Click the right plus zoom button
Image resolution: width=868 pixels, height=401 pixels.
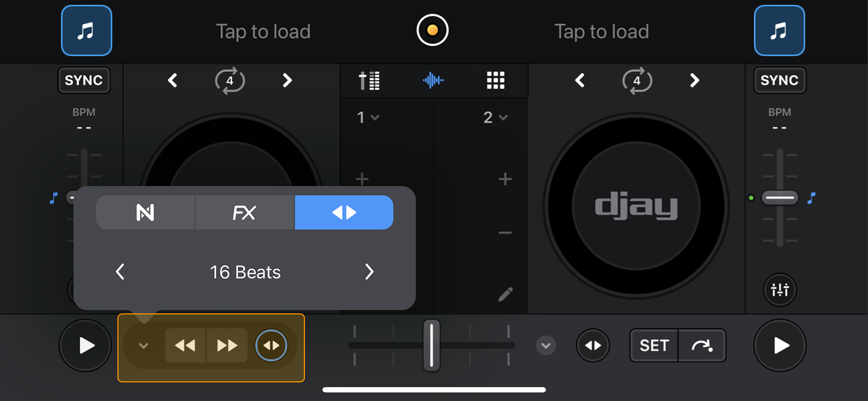coord(505,179)
